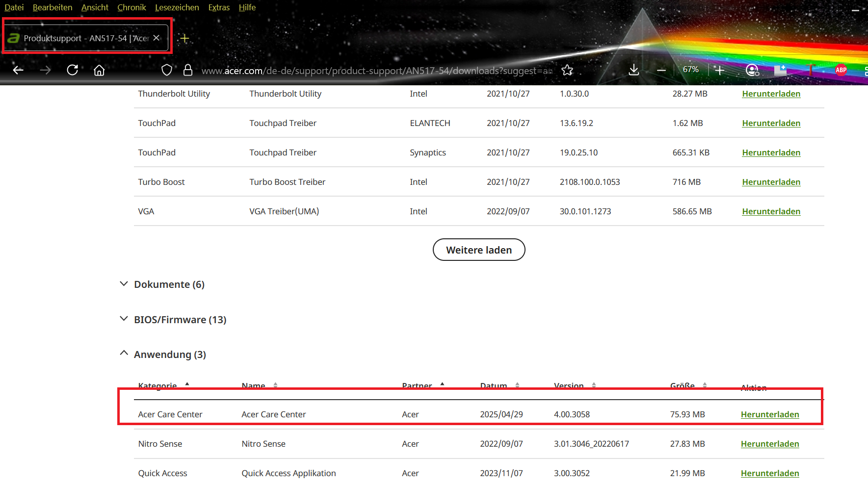This screenshot has height=483, width=868.
Task: Download the Synaptics Touchpad Treiber
Action: [x=771, y=153]
